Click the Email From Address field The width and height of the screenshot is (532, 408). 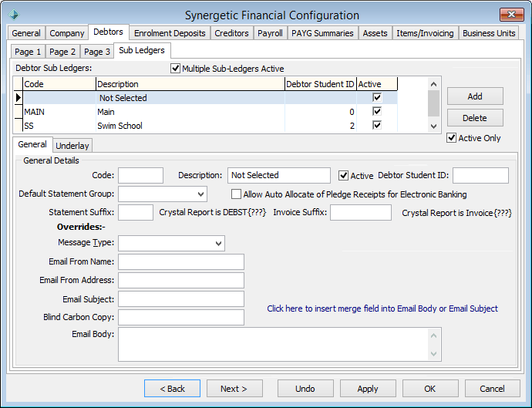181,281
